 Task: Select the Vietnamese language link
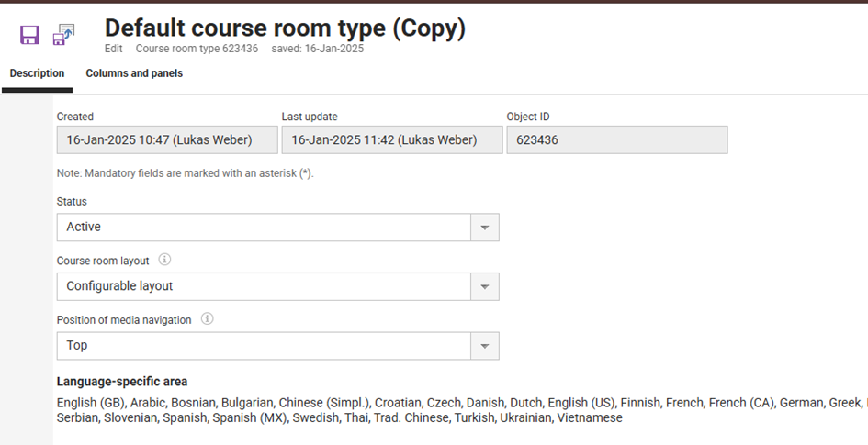point(589,417)
